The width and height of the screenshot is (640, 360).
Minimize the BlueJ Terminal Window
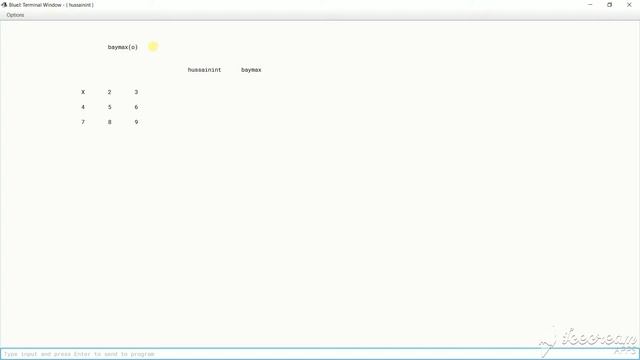pos(590,5)
